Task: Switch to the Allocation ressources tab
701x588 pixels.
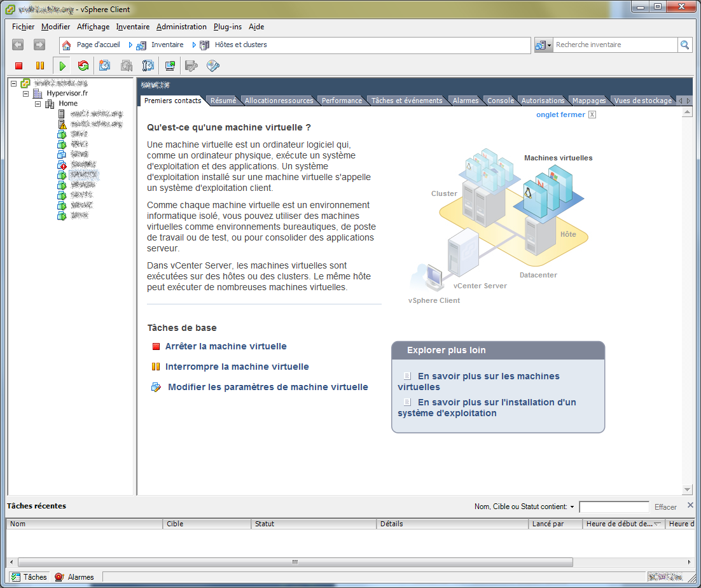Action: 279,101
